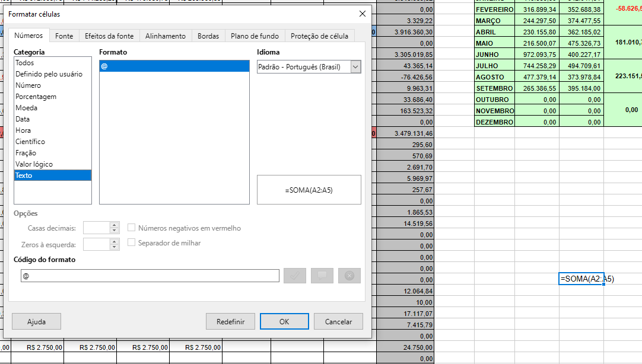The height and width of the screenshot is (364, 642).
Task: Select Moeda in the Categoria list
Action: (27, 108)
